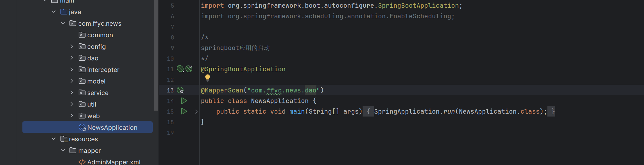Expand the dao package
The image size is (644, 165).
tap(72, 58)
